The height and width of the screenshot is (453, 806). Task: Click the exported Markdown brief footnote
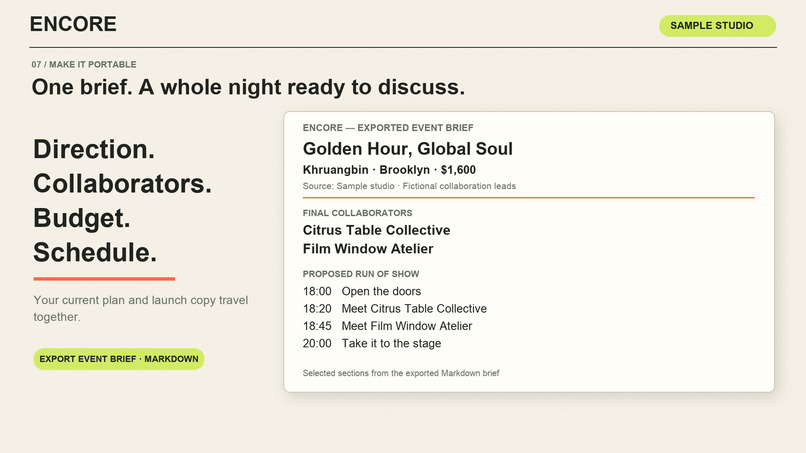point(401,373)
